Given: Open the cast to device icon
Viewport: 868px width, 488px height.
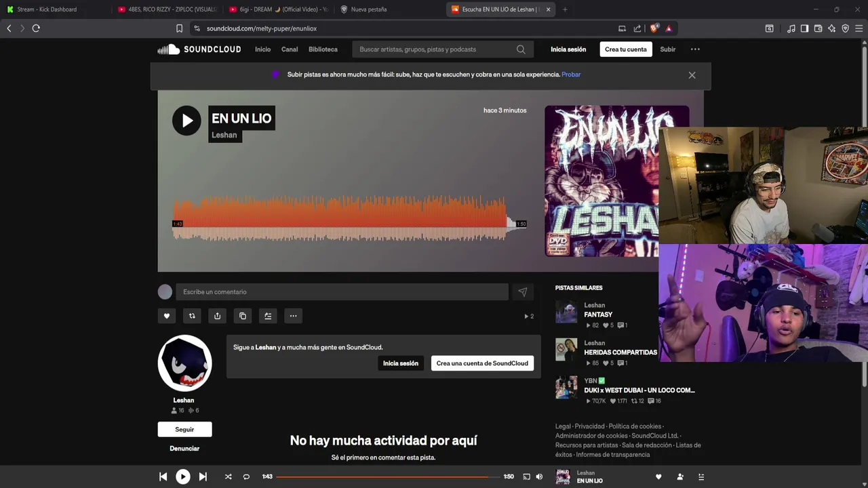Looking at the screenshot, I should click(x=526, y=477).
